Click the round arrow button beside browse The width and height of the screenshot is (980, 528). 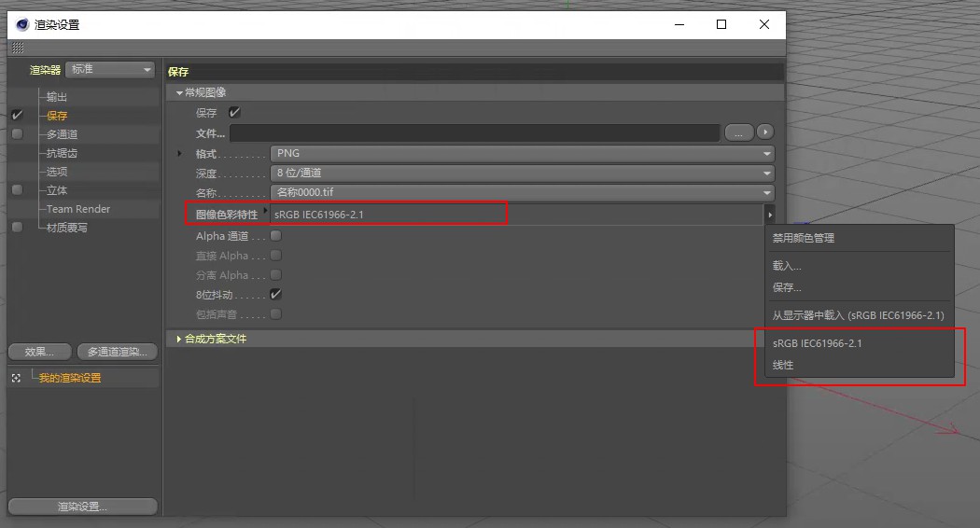[765, 132]
